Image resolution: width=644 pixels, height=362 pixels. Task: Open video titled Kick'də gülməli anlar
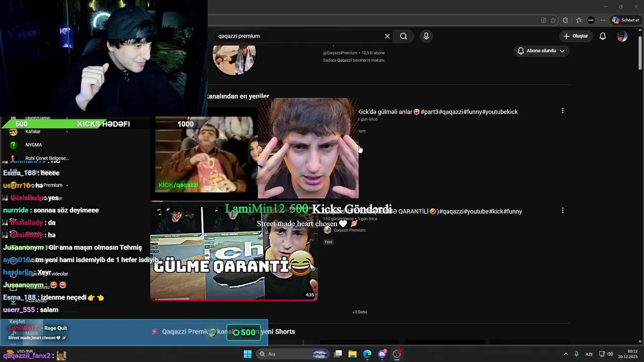click(438, 112)
